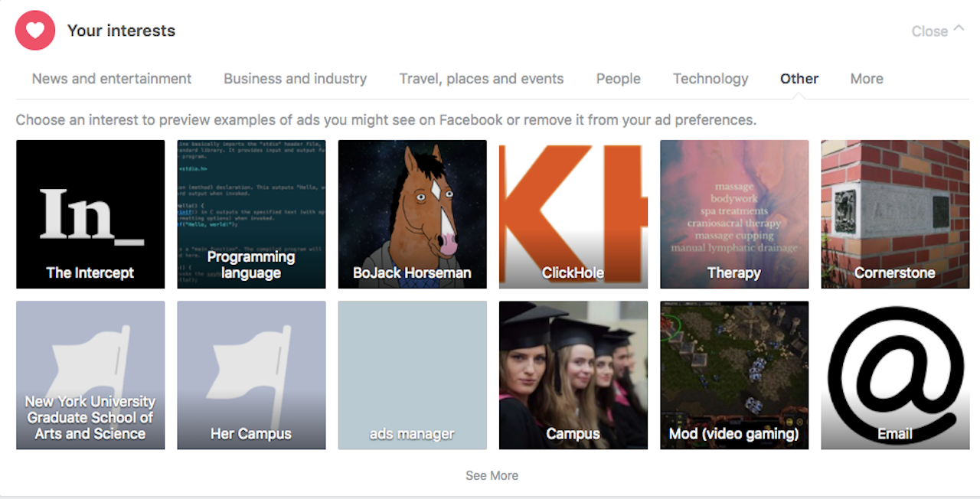980x499 pixels.
Task: Go to the People tab
Action: (x=619, y=79)
